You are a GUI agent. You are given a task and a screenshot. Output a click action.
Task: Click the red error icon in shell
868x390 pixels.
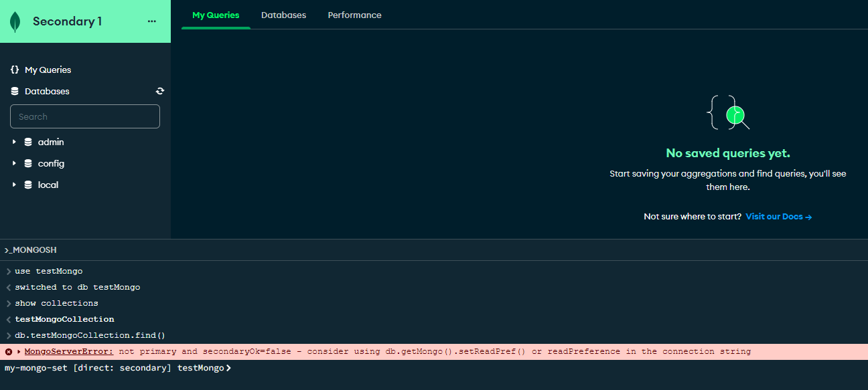click(9, 352)
